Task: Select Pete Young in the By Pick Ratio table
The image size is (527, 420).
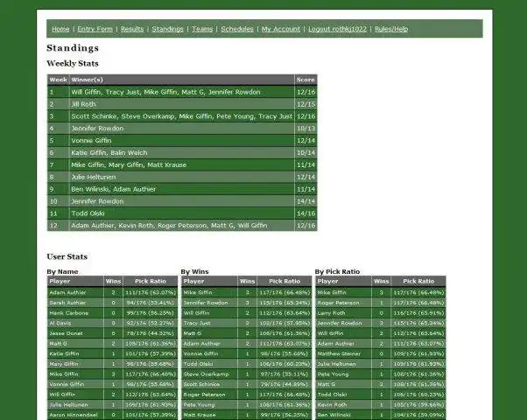Action: pos(333,374)
